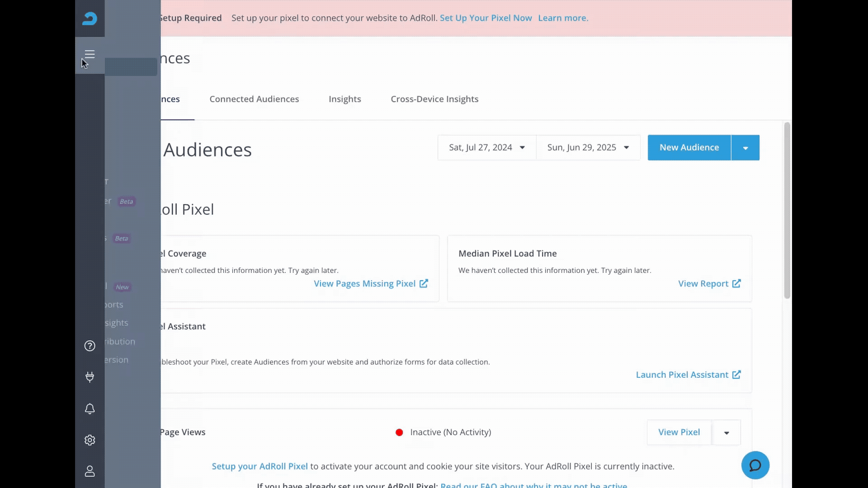Open the integrations plug icon
Image resolution: width=868 pixels, height=488 pixels.
[x=90, y=377]
